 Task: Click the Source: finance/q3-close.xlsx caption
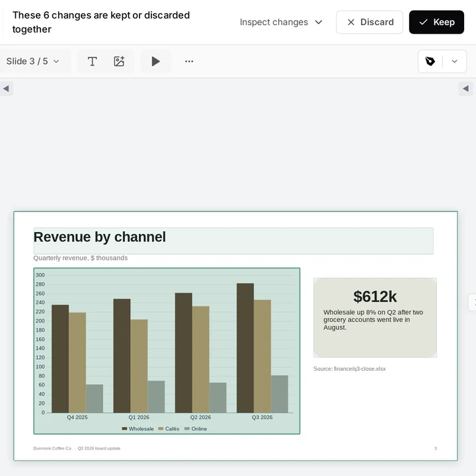350,369
